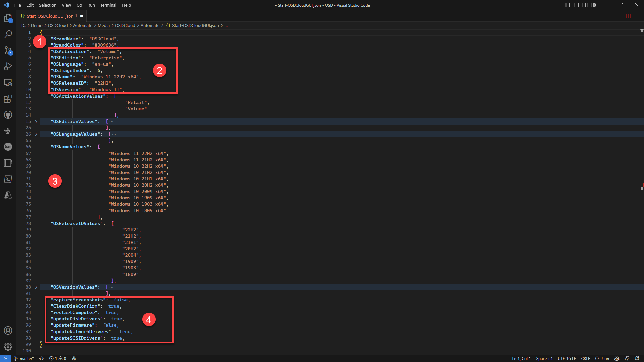The image size is (644, 362).
Task: Open the Explorer view in activity bar
Action: pos(8,18)
